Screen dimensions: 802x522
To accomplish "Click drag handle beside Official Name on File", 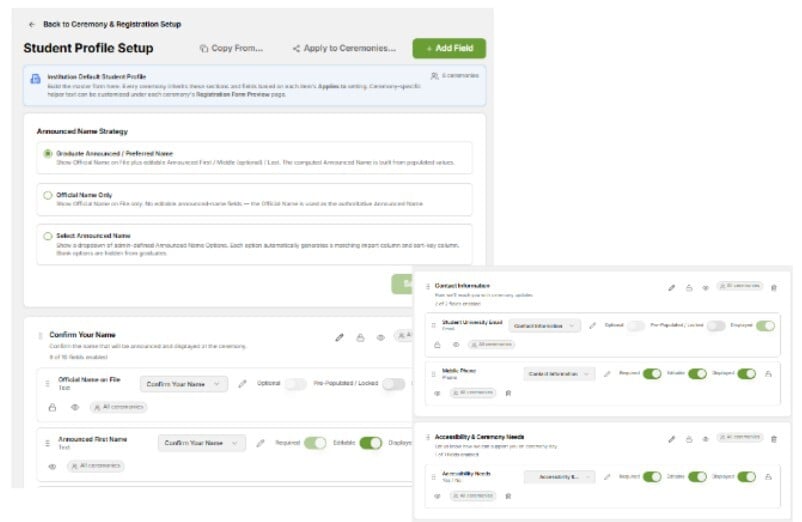I will click(x=47, y=383).
